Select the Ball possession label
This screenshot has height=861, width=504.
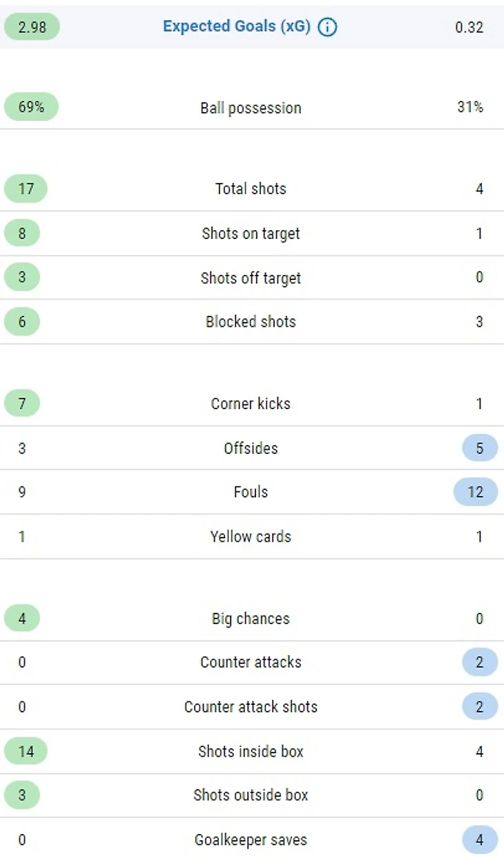click(x=251, y=108)
